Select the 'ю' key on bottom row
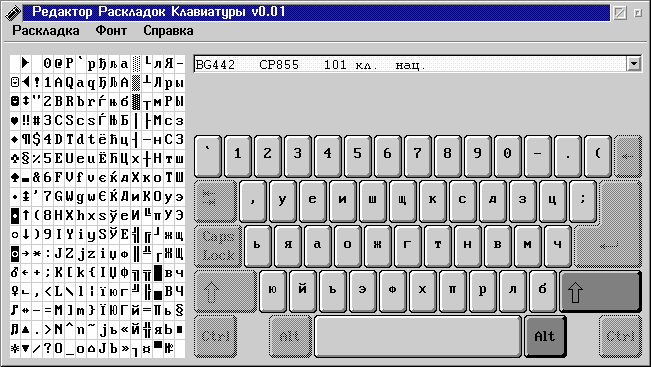 (x=273, y=291)
